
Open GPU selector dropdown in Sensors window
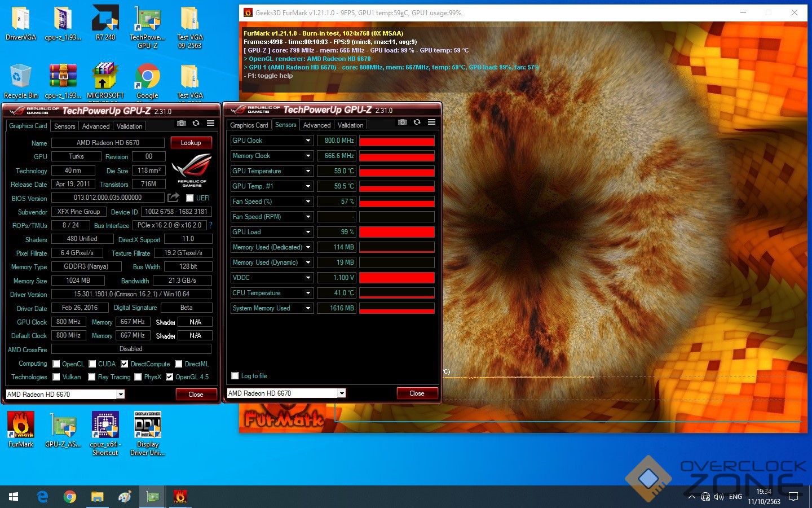click(342, 393)
